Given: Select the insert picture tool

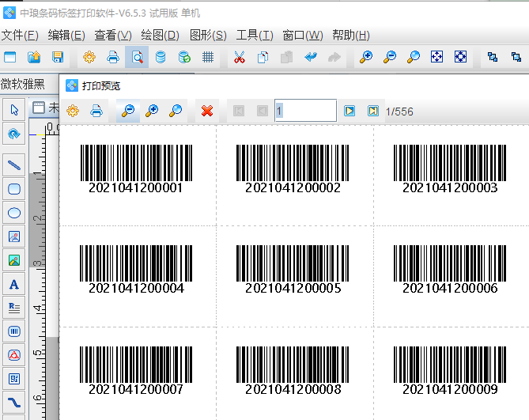Looking at the screenshot, I should (13, 236).
